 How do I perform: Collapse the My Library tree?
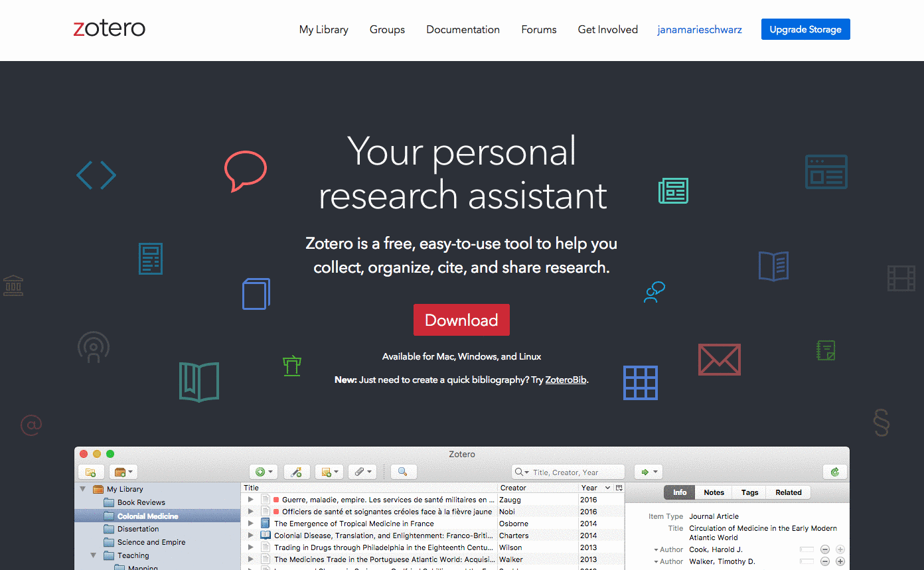click(83, 489)
